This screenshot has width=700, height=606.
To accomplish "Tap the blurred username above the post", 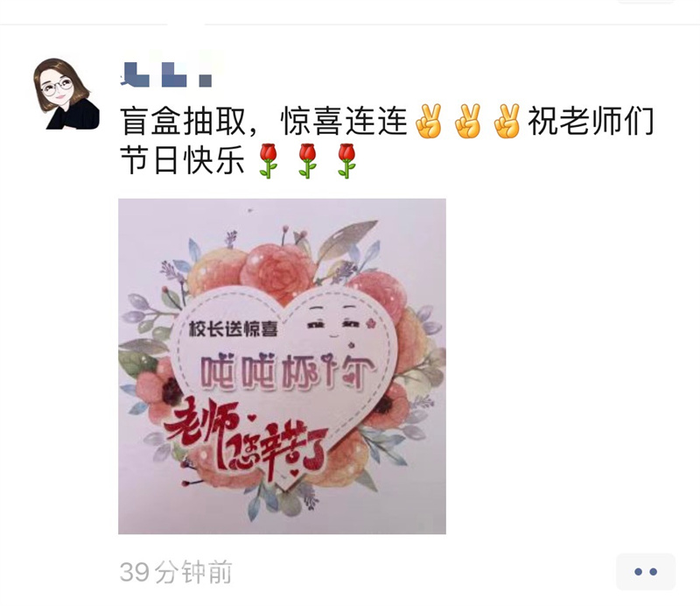I will pos(166,74).
